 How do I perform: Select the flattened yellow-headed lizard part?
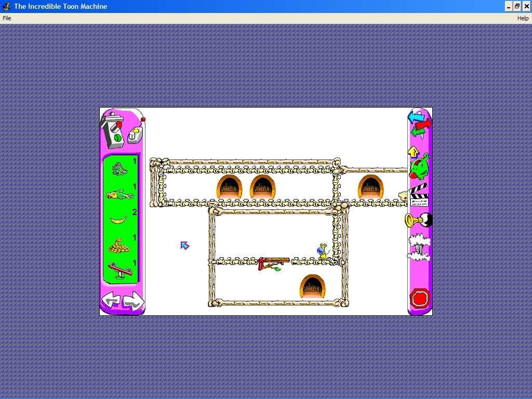pos(120,195)
